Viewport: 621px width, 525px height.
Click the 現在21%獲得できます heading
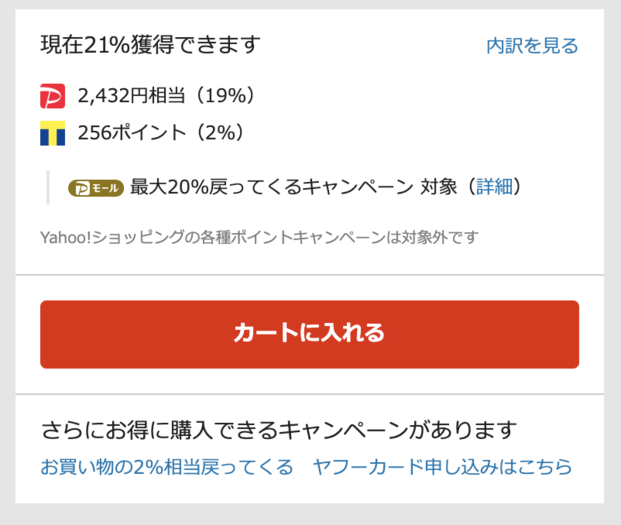[x=150, y=44]
